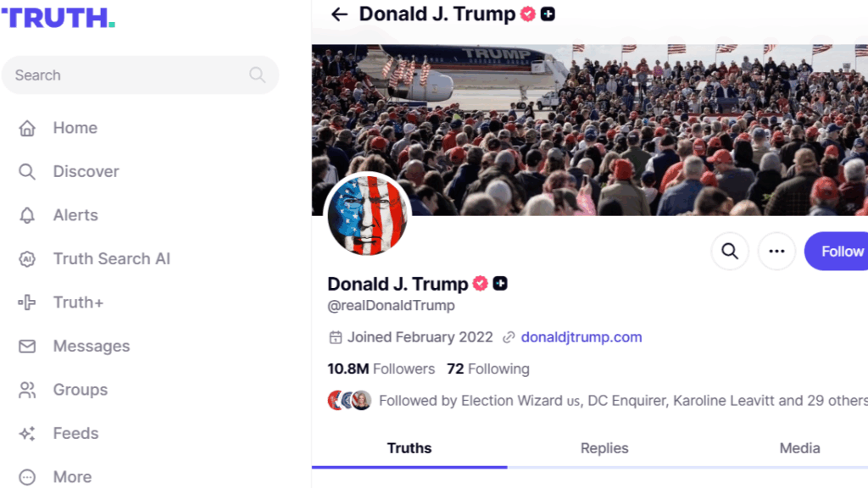Click the TRUTH logo at the top left
Screen dimensions: 868x488
58,18
